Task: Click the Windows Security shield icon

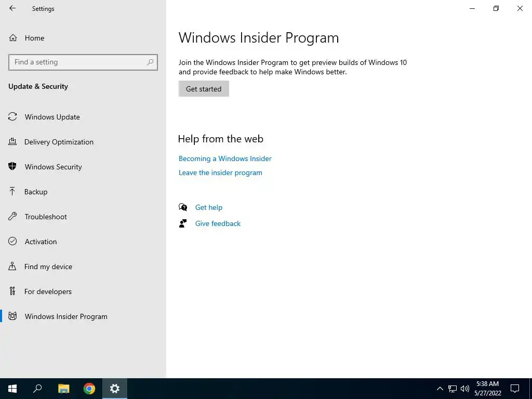Action: click(x=12, y=166)
